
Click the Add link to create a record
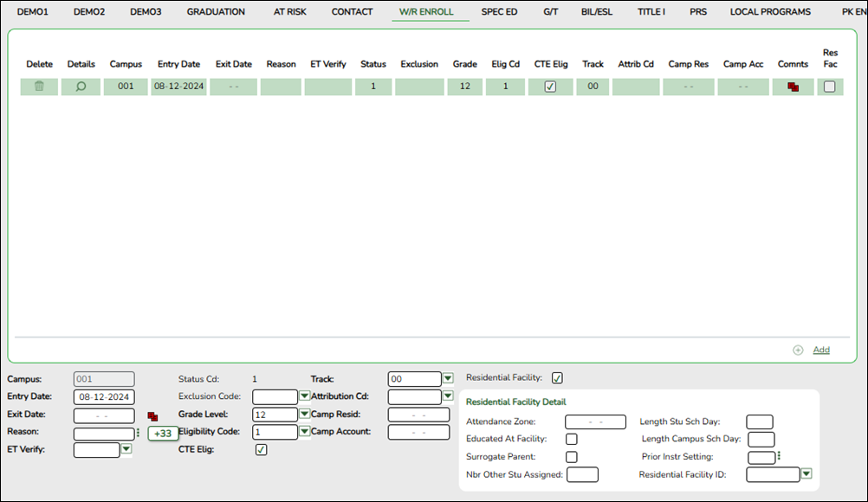tap(819, 349)
